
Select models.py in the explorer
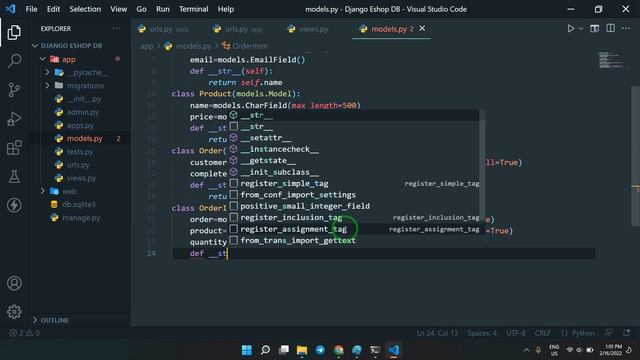(x=84, y=138)
